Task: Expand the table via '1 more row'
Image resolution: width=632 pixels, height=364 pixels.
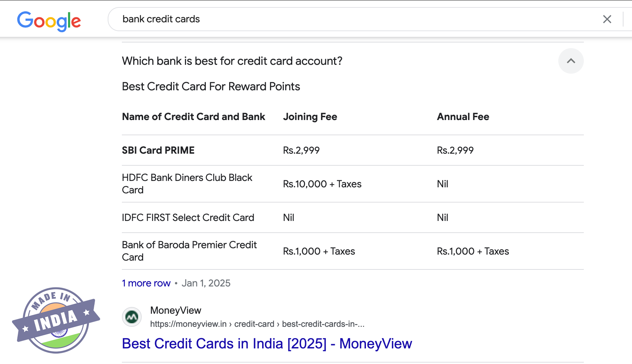Action: [146, 283]
